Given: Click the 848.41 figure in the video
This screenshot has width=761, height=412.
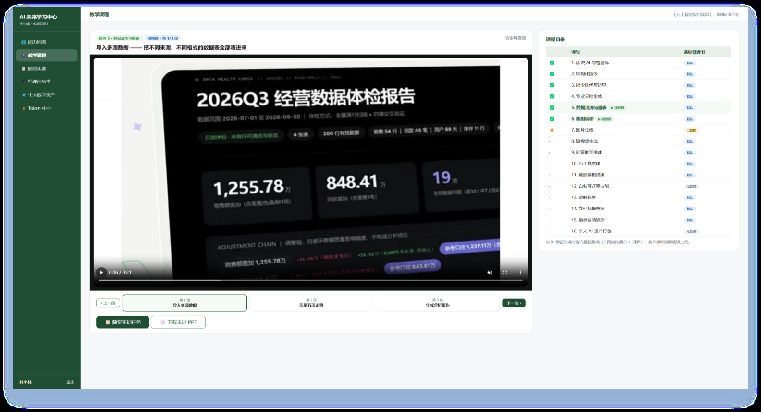Looking at the screenshot, I should (352, 182).
